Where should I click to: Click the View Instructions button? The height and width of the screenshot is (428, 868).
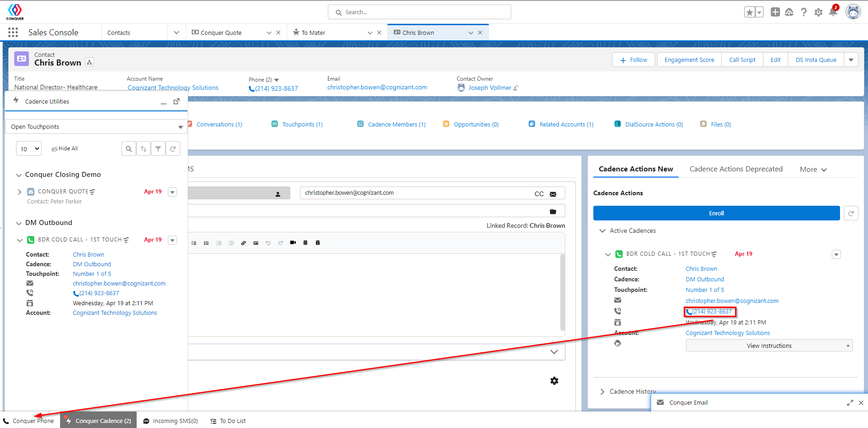[x=769, y=346]
